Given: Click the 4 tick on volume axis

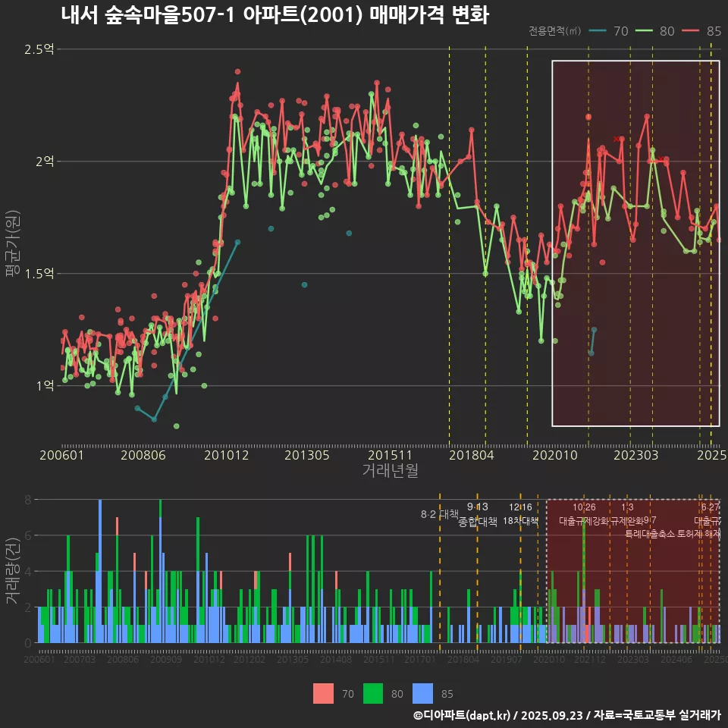Looking at the screenshot, I should (28, 572).
